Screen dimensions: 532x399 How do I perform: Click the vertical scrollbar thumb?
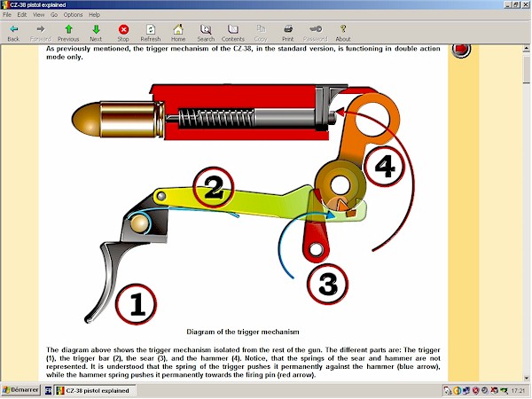point(526,68)
